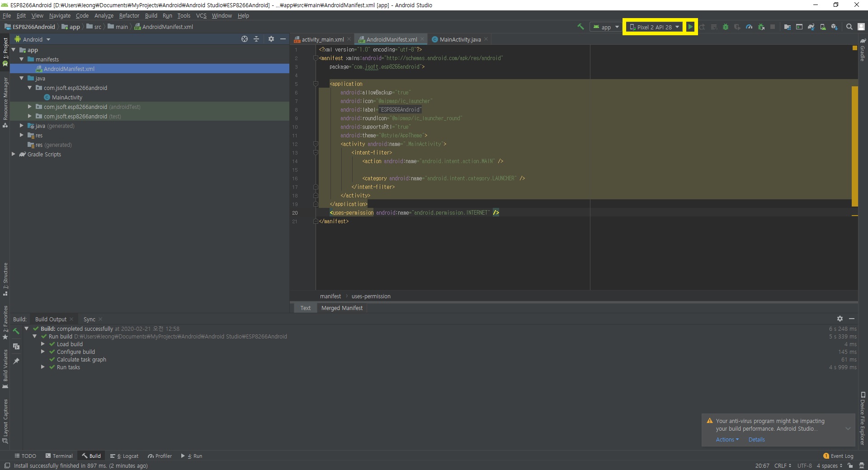Click the locate target icon in Project panel

245,39
